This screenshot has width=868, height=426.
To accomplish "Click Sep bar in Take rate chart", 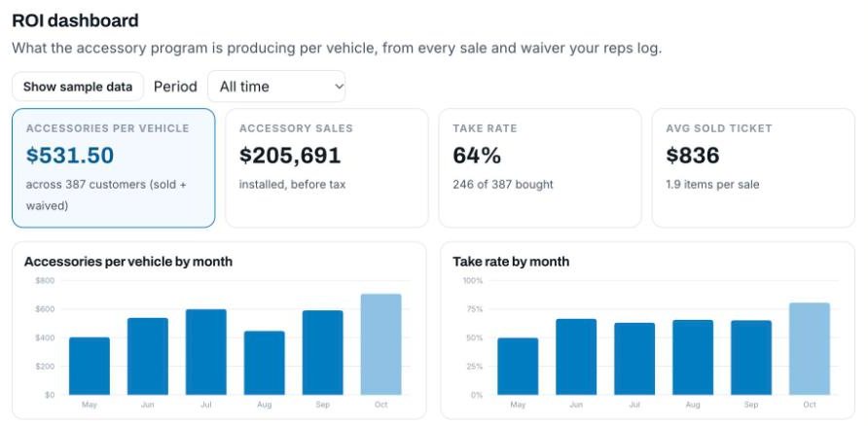I will pyautogui.click(x=751, y=357).
